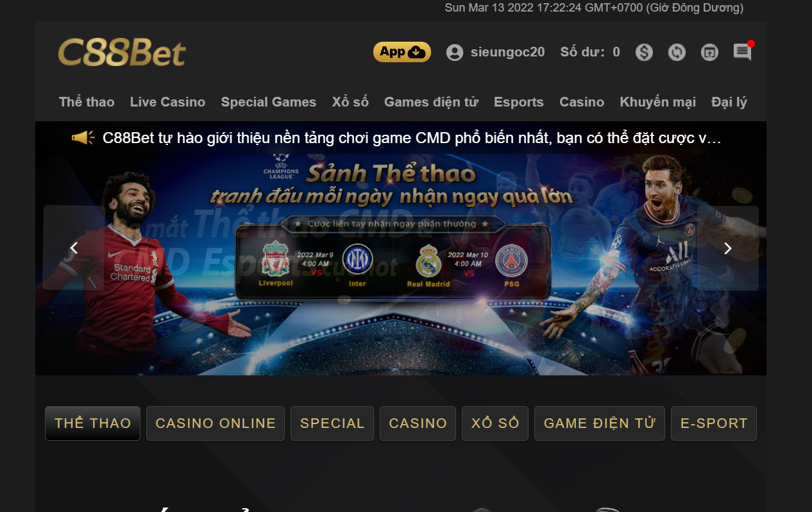Open the chat messages icon
This screenshot has height=512, width=812.
743,52
